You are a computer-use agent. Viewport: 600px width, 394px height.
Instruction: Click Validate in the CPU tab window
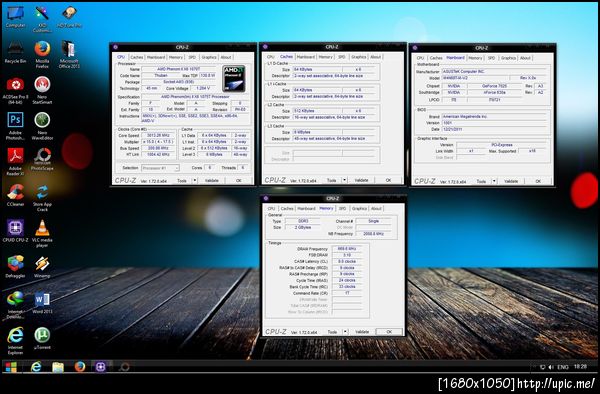(x=212, y=181)
